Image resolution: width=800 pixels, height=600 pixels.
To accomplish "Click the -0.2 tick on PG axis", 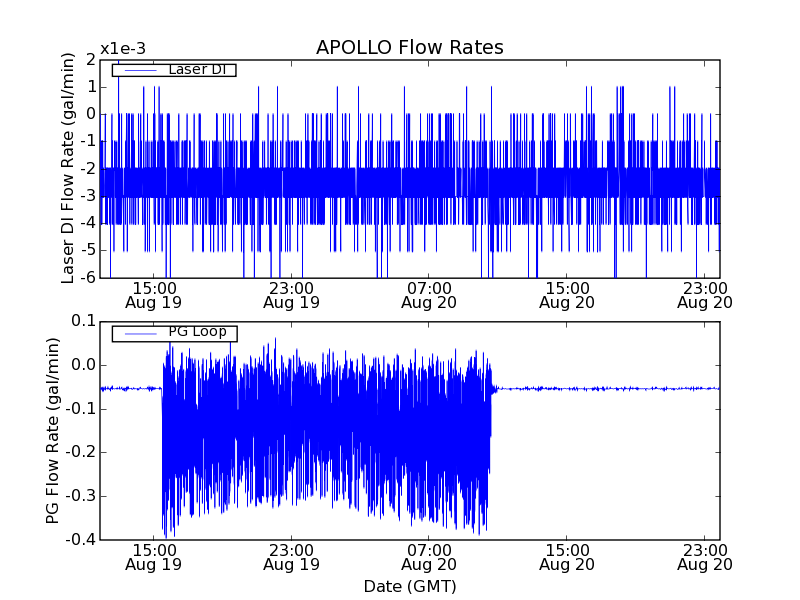I will [81, 452].
